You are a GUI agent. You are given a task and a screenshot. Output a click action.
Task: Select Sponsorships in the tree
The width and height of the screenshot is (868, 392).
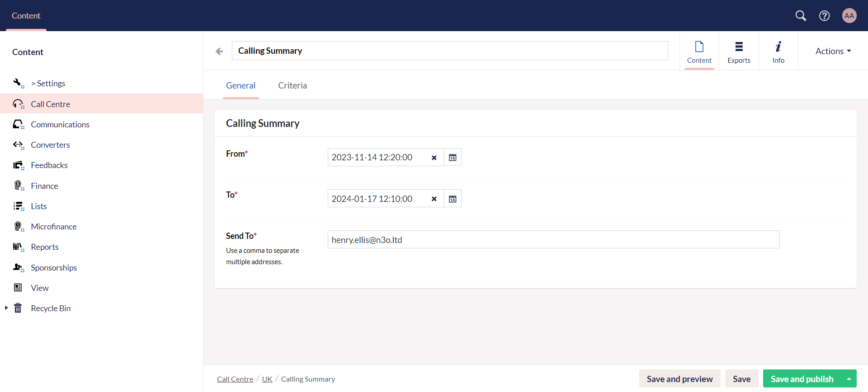[54, 267]
